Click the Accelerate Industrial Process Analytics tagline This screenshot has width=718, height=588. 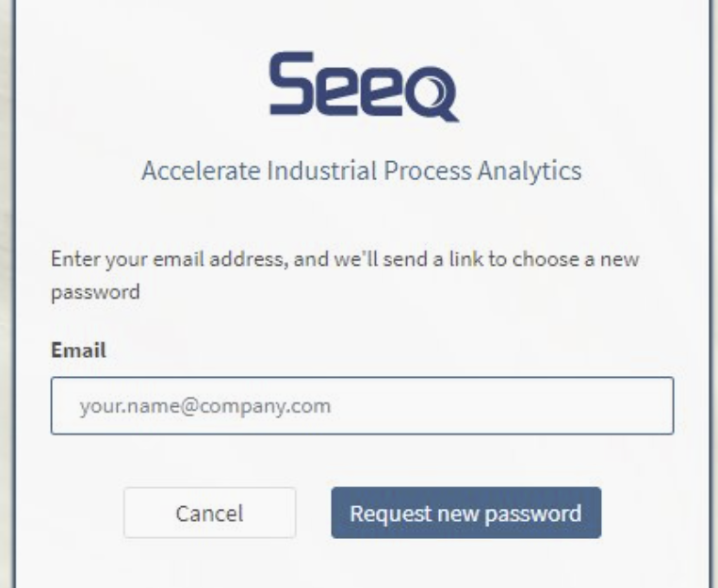(x=361, y=172)
